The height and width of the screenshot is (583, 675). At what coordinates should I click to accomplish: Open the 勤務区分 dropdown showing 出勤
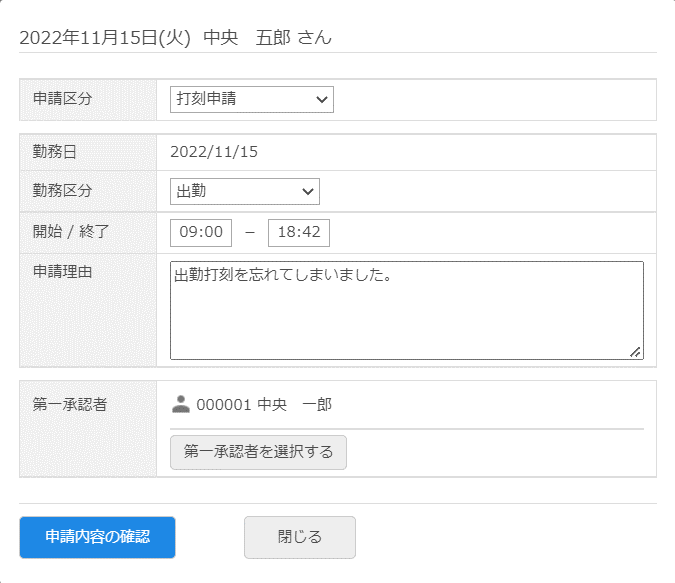(245, 191)
